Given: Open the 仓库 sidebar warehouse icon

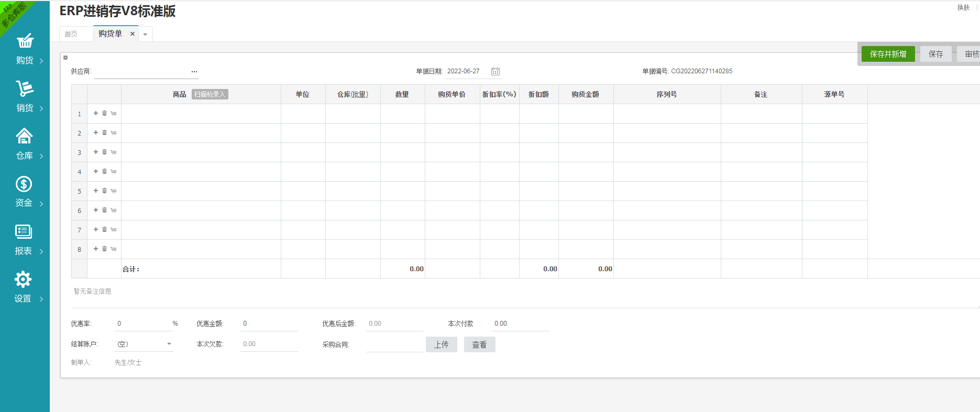Looking at the screenshot, I should click(x=25, y=136).
